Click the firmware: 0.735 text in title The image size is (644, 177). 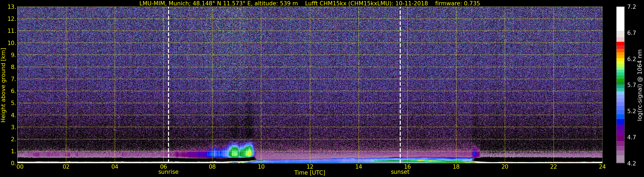point(457,3)
